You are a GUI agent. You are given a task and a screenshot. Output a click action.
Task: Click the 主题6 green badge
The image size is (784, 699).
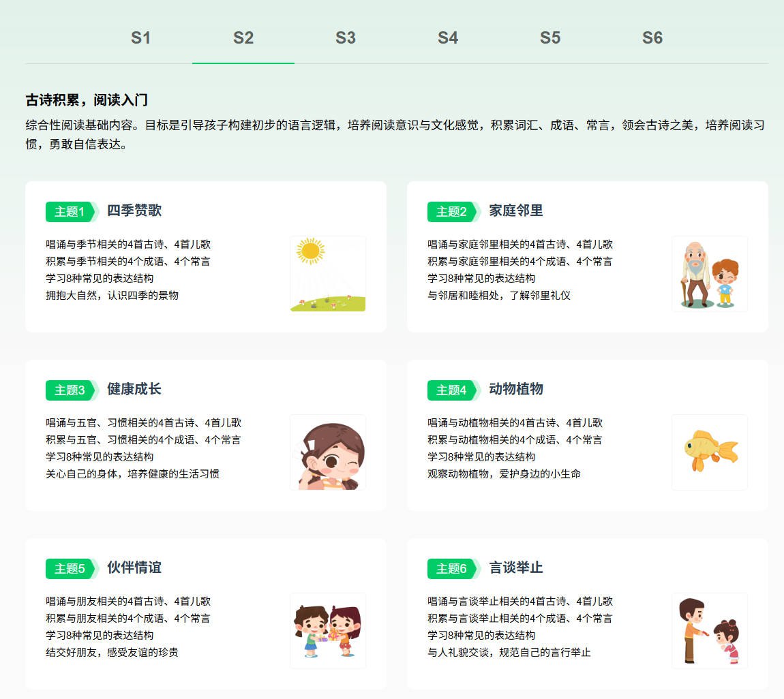[453, 569]
